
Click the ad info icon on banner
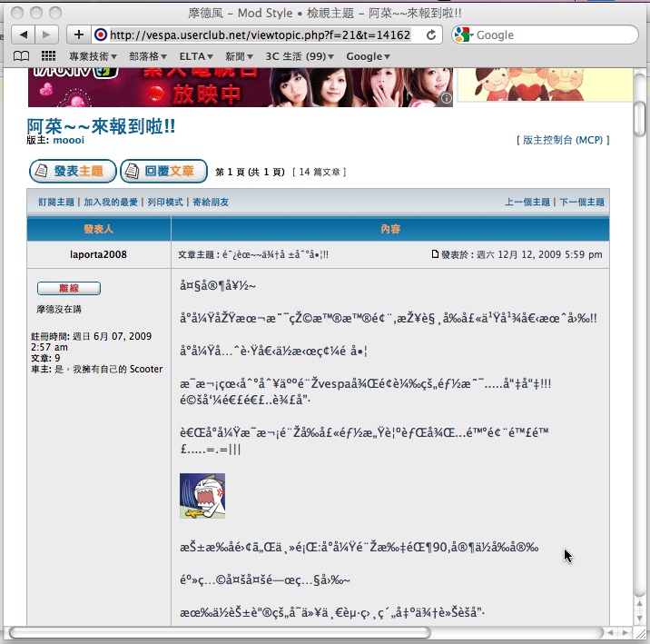446,98
